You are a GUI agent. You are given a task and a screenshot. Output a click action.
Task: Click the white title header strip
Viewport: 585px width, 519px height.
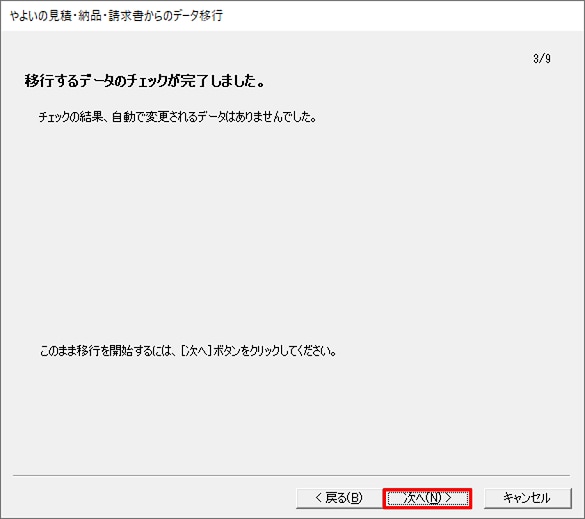tap(292, 16)
